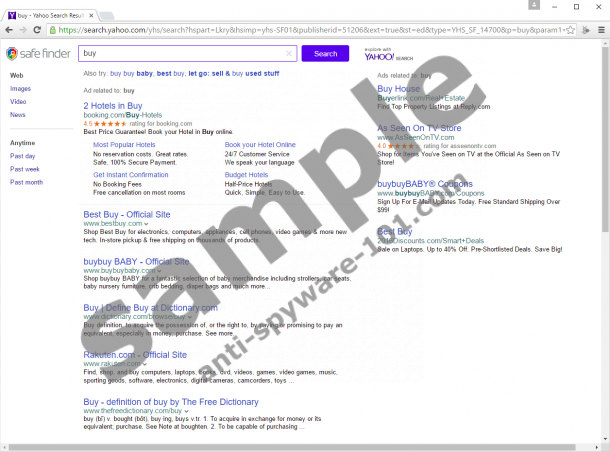Image resolution: width=610 pixels, height=452 pixels.
Task: Click the page vertical scrollbar
Action: (x=604, y=200)
